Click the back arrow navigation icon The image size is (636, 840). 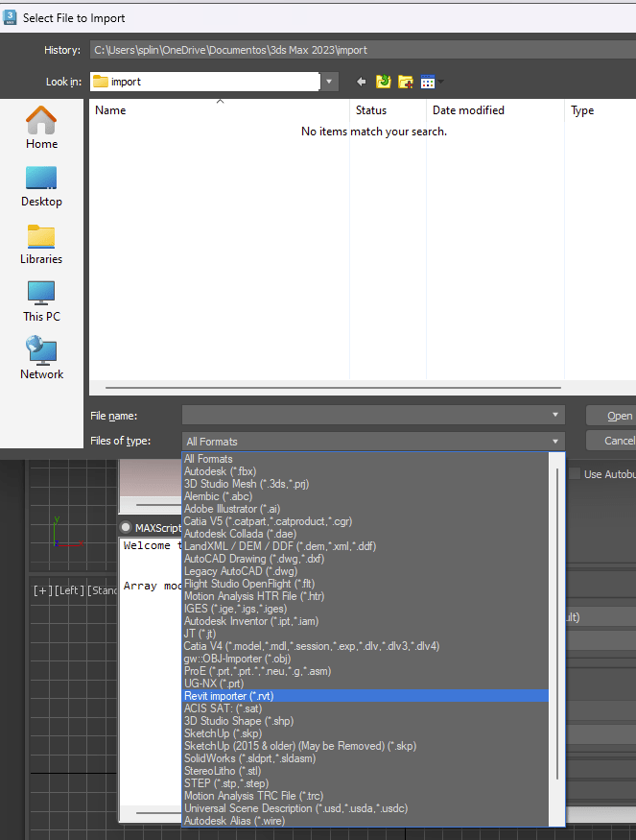point(362,82)
